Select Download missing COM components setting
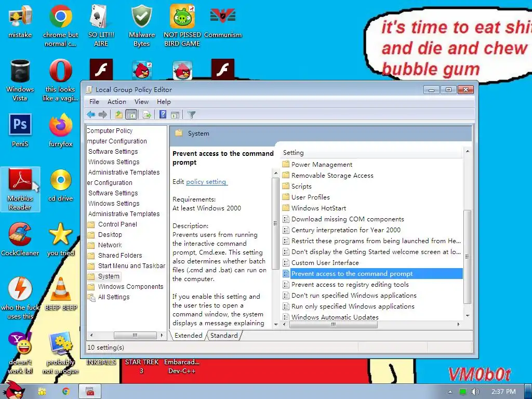The image size is (532, 399). [x=348, y=219]
